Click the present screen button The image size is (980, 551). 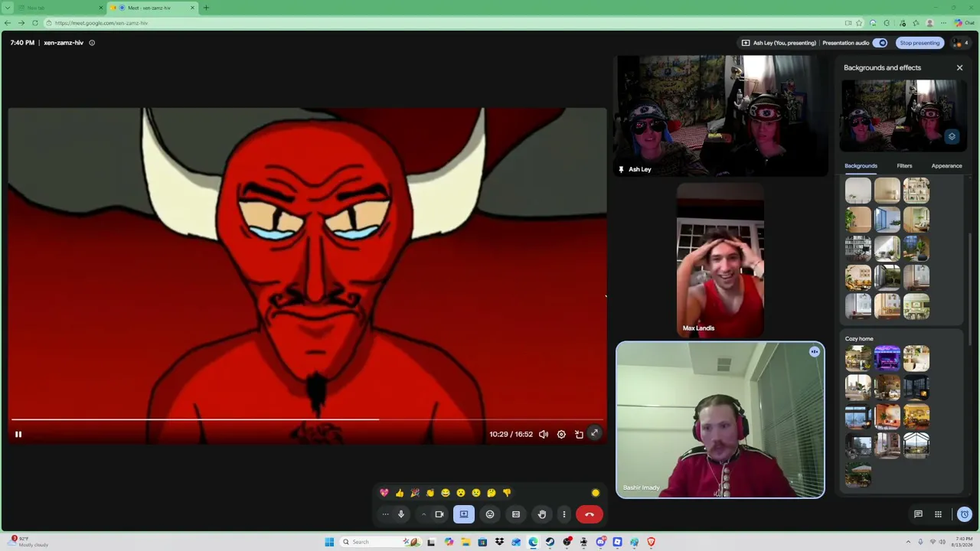pos(464,514)
